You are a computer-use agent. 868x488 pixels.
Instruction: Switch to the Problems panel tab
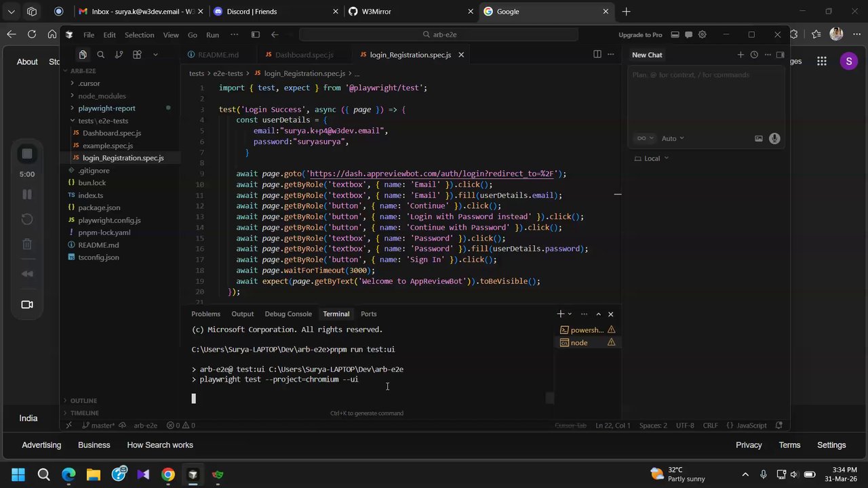(x=205, y=314)
